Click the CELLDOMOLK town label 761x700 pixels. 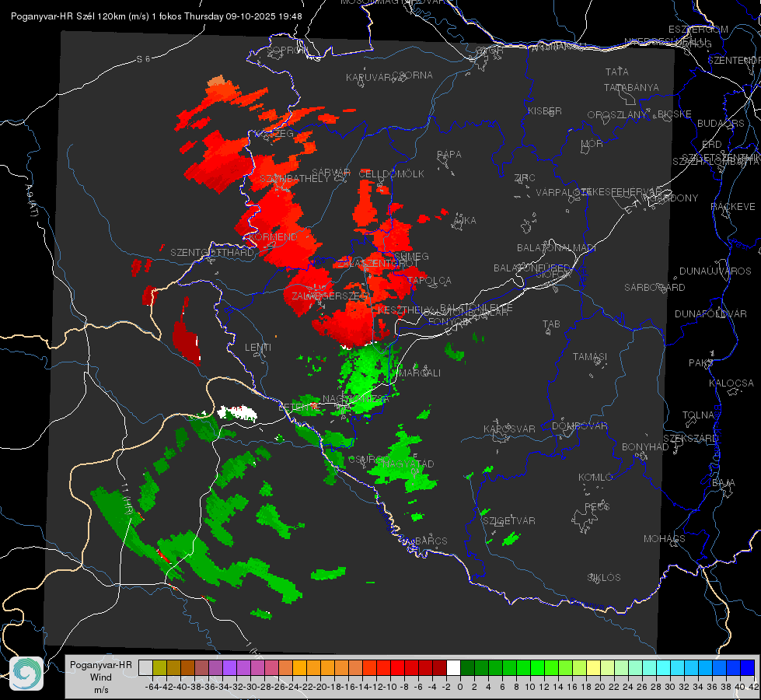(392, 174)
